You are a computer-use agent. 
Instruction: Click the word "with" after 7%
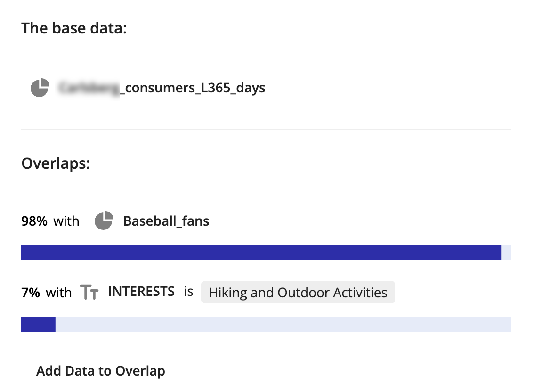pyautogui.click(x=59, y=293)
